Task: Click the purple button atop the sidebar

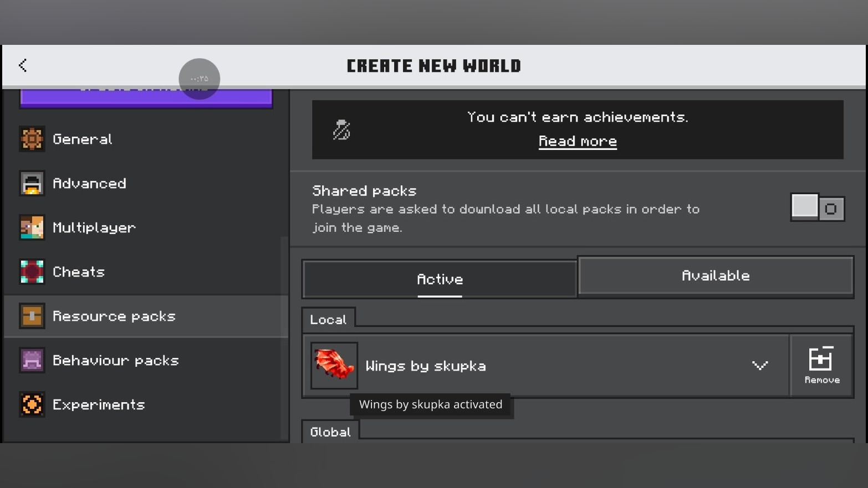Action: pyautogui.click(x=146, y=97)
